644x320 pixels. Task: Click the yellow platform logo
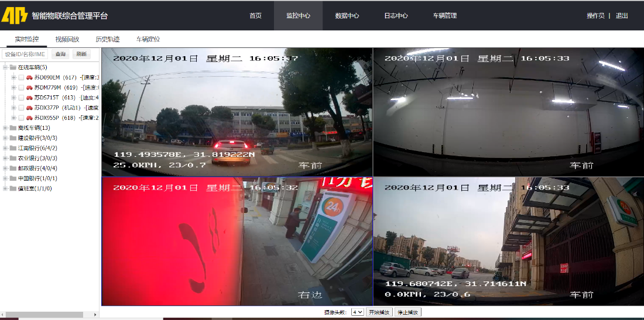click(15, 15)
